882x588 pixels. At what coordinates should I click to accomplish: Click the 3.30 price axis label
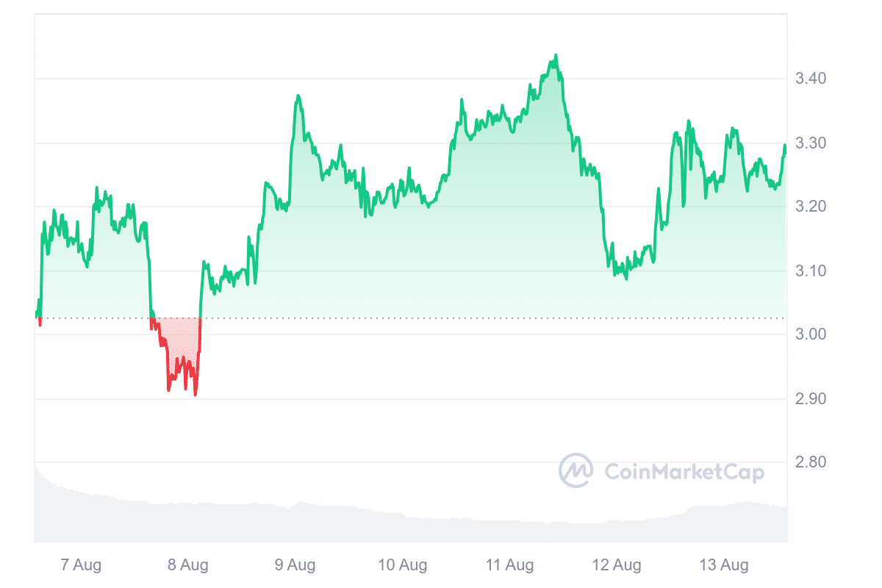click(x=811, y=143)
